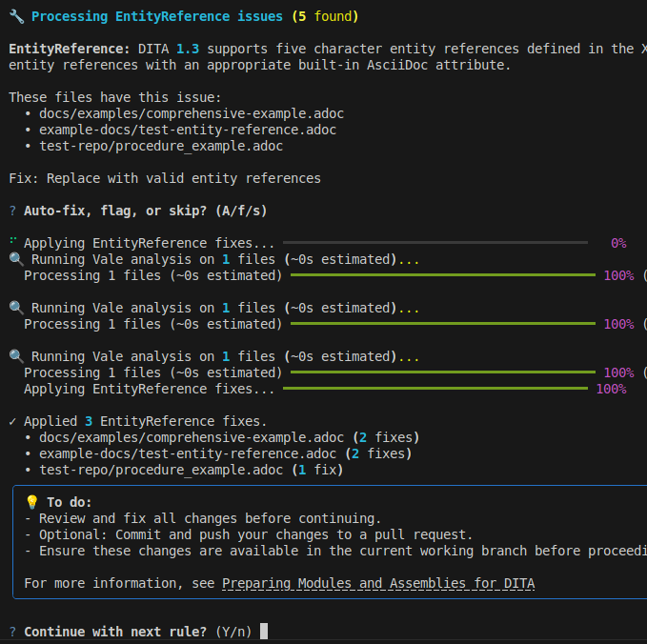Image resolution: width=647 pixels, height=644 pixels.
Task: Click the pink 0% percentage value
Action: click(618, 243)
